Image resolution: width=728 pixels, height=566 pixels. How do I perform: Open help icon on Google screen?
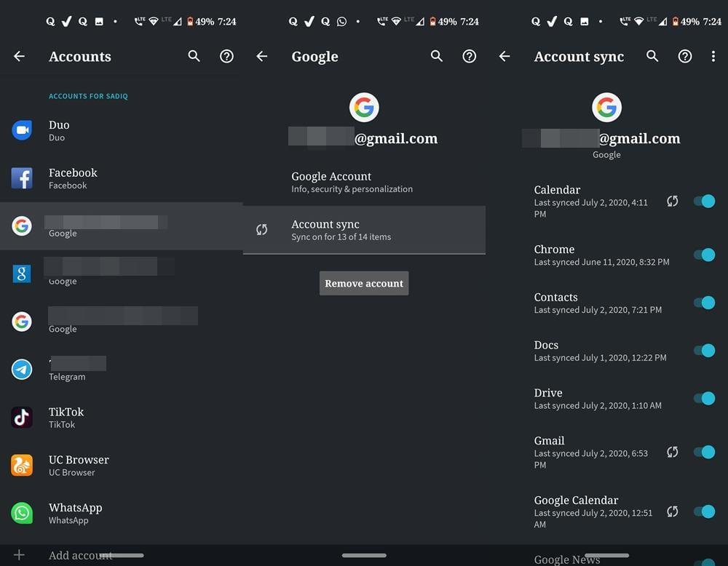point(470,56)
